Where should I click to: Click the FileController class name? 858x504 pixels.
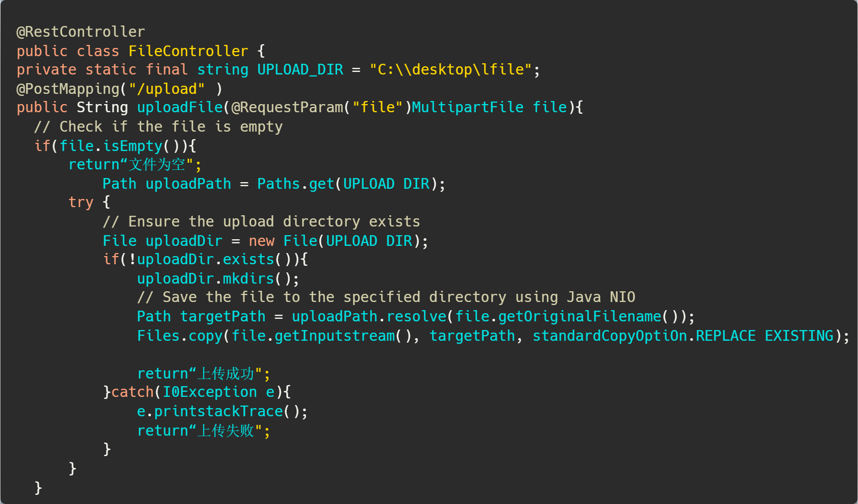coord(188,51)
